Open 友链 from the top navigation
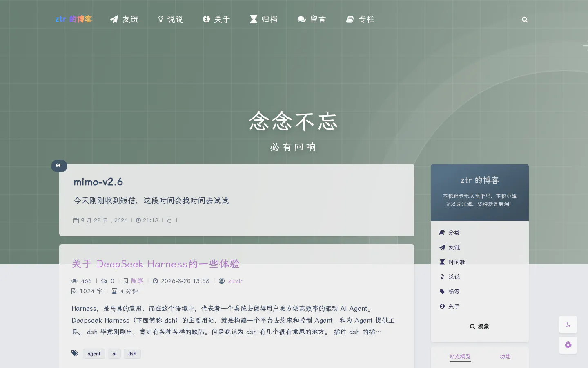The height and width of the screenshot is (368, 588). coord(130,19)
